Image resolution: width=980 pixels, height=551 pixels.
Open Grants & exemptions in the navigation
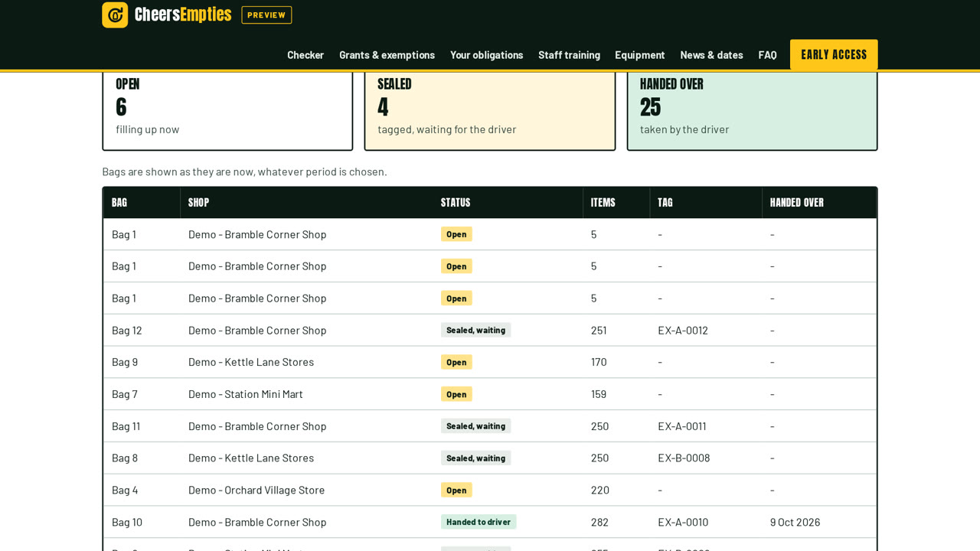point(387,55)
